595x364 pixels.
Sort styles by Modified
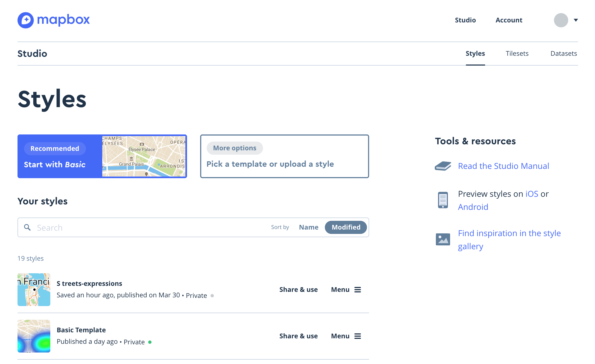[346, 227]
